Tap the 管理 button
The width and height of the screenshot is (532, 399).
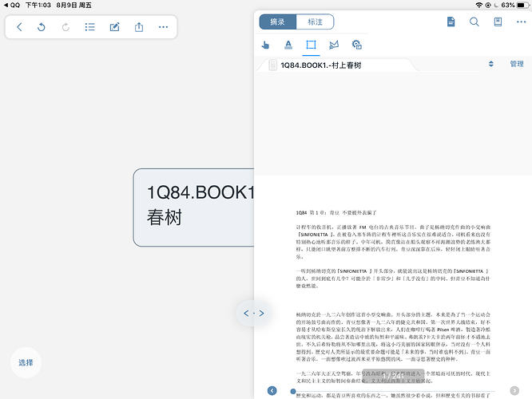pos(517,64)
